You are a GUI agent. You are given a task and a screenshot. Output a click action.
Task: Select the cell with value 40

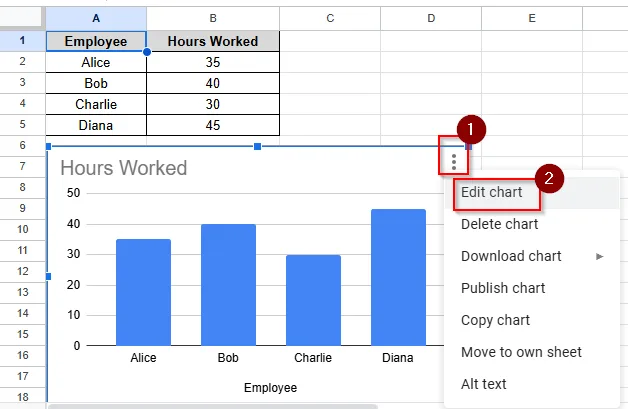[213, 83]
